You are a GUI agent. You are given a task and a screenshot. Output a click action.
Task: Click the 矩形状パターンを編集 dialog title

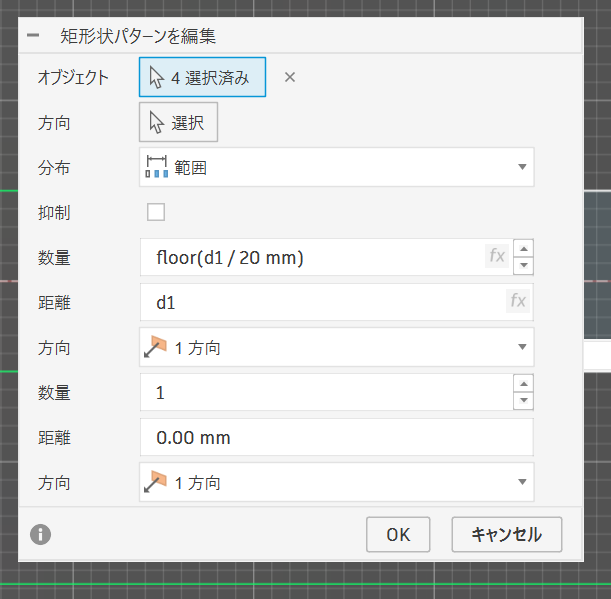point(138,36)
